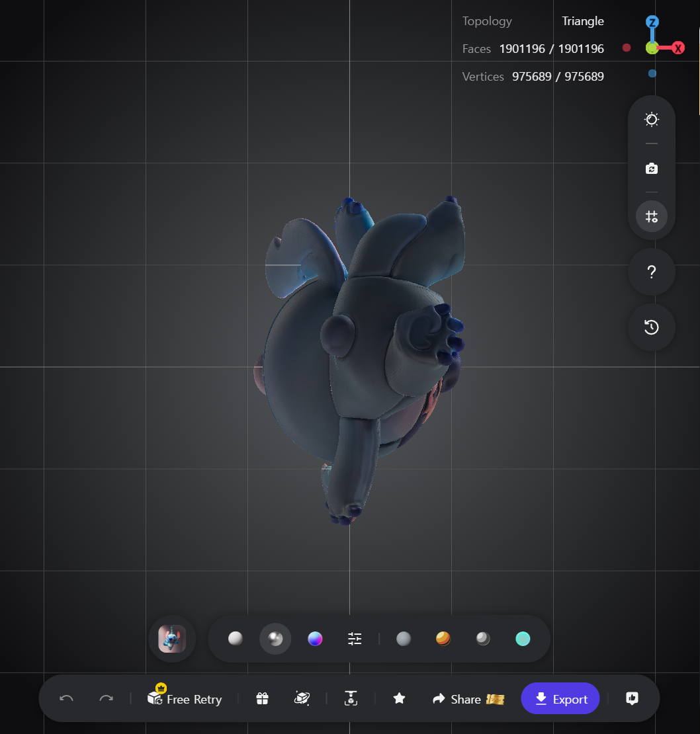Select the glossy metallic render sphere
This screenshot has width=700, height=734.
275,639
